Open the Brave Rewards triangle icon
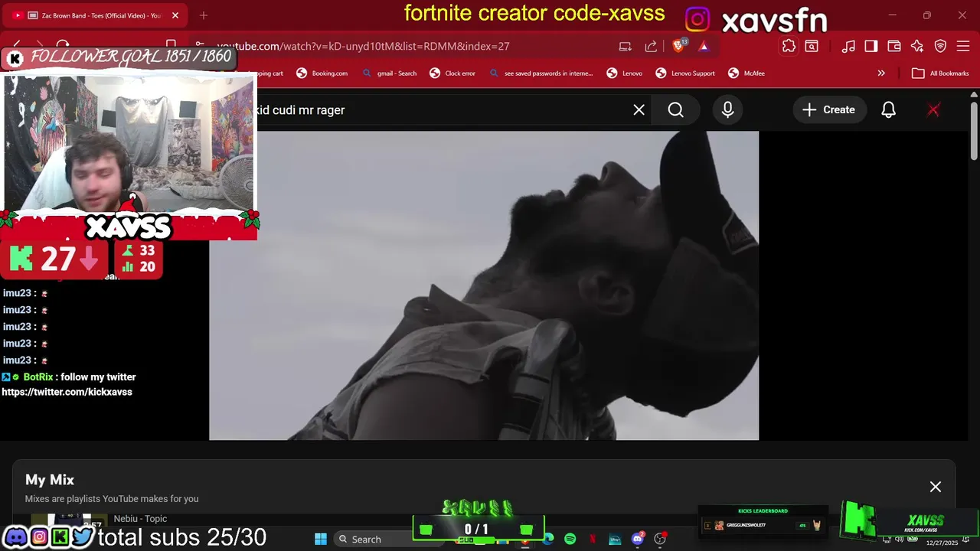The image size is (980, 551). pos(704,46)
